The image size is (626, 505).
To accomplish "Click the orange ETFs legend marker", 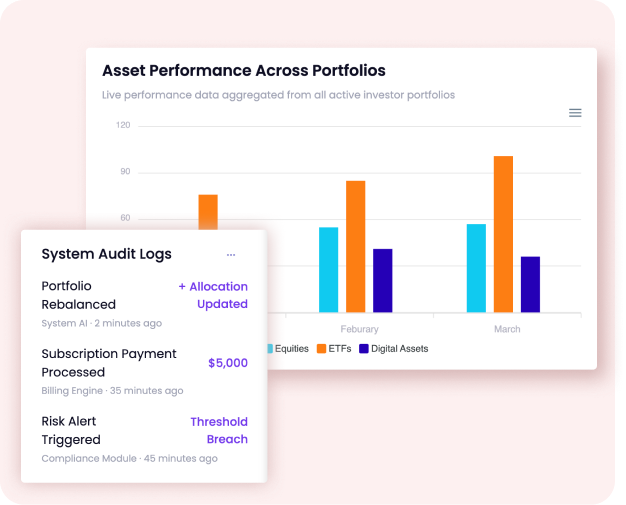I will coord(321,349).
